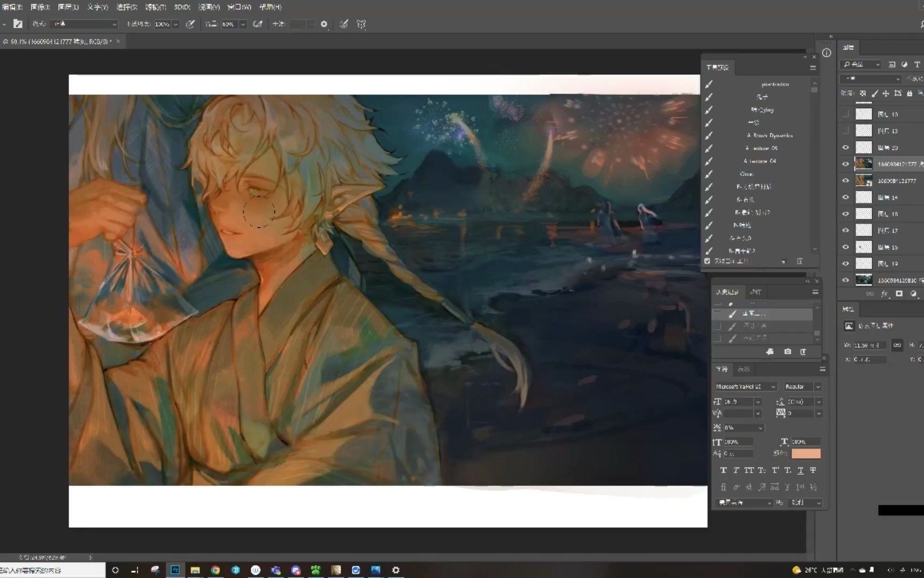Enable airbrush build-up icon next to flow
924x578 pixels.
pyautogui.click(x=258, y=24)
